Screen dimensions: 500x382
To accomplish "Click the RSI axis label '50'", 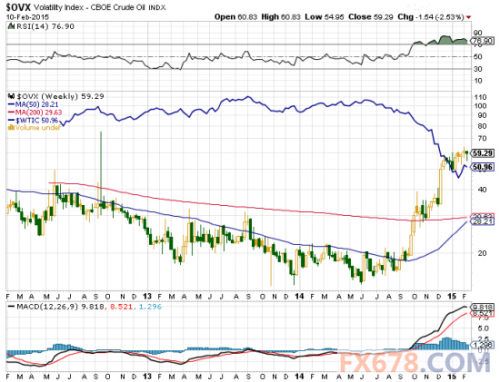I will (478, 57).
